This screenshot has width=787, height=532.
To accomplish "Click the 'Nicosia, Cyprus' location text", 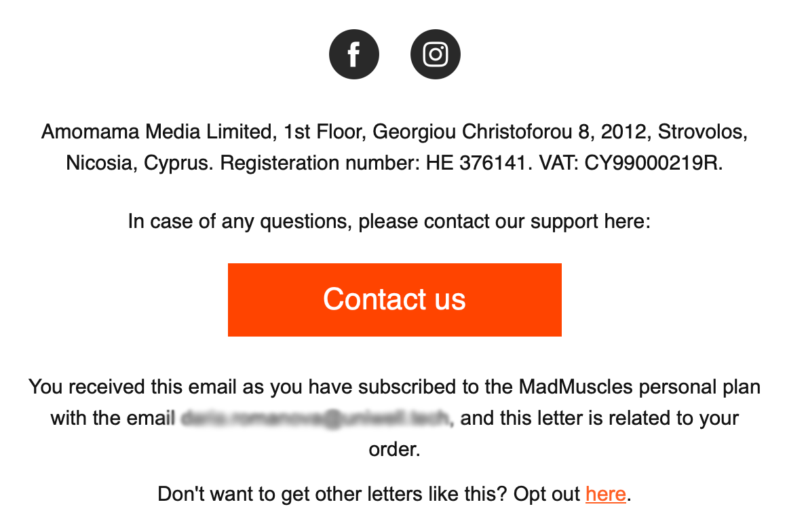I will 138,163.
